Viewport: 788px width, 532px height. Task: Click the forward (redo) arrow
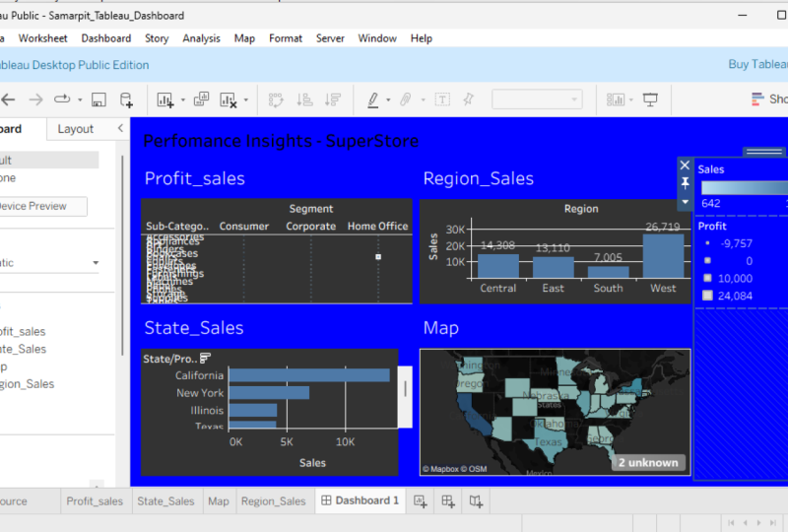tap(35, 100)
